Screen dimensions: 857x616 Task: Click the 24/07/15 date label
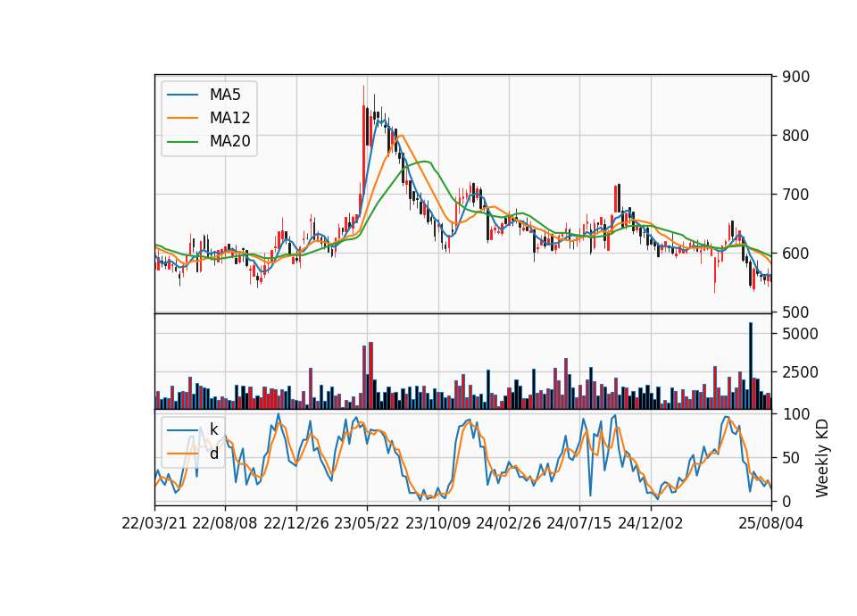tap(579, 523)
